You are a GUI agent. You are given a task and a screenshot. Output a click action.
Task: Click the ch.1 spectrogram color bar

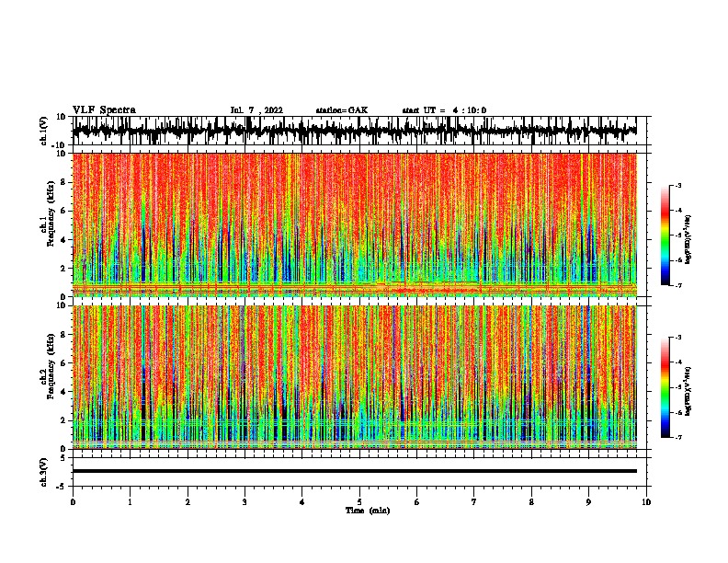click(665, 236)
